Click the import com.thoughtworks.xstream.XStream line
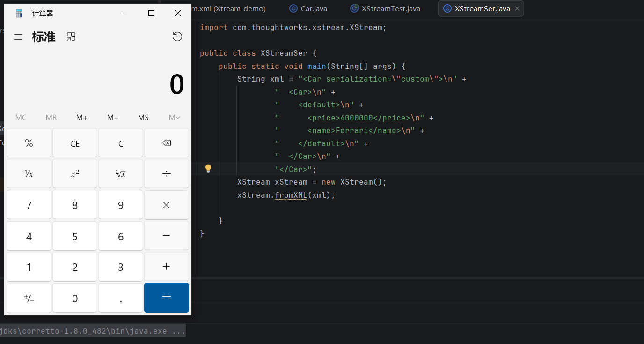The width and height of the screenshot is (644, 344). 293,27
